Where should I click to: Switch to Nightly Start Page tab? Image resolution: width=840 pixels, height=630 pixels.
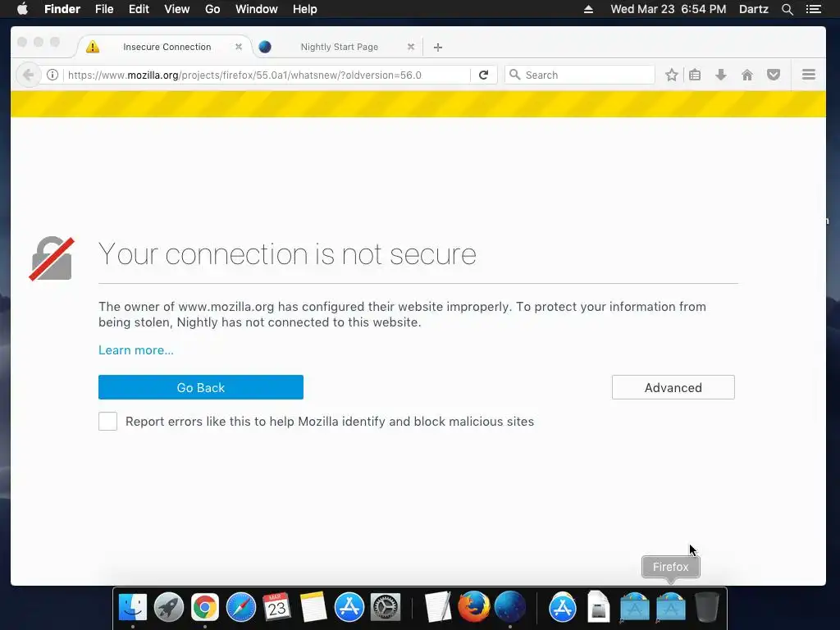point(339,47)
